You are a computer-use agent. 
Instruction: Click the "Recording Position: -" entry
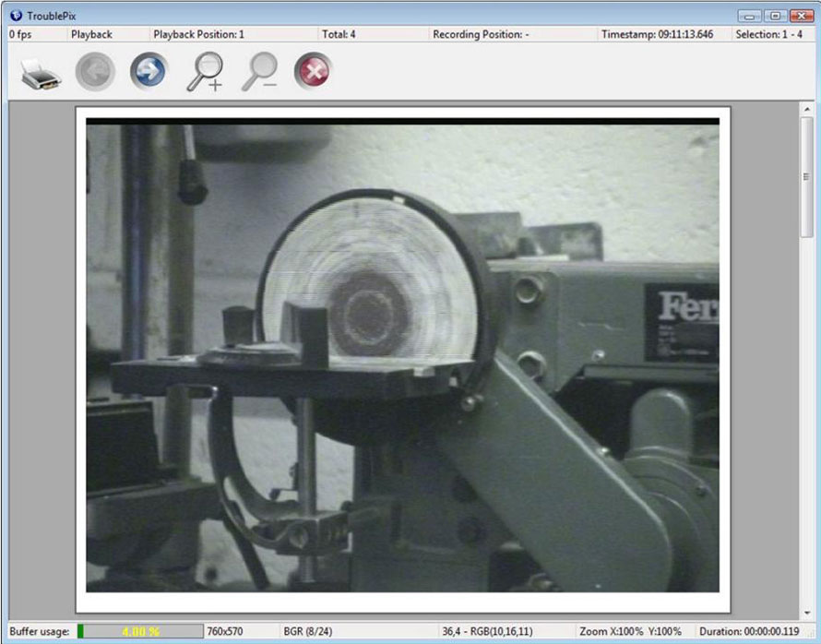pos(481,34)
